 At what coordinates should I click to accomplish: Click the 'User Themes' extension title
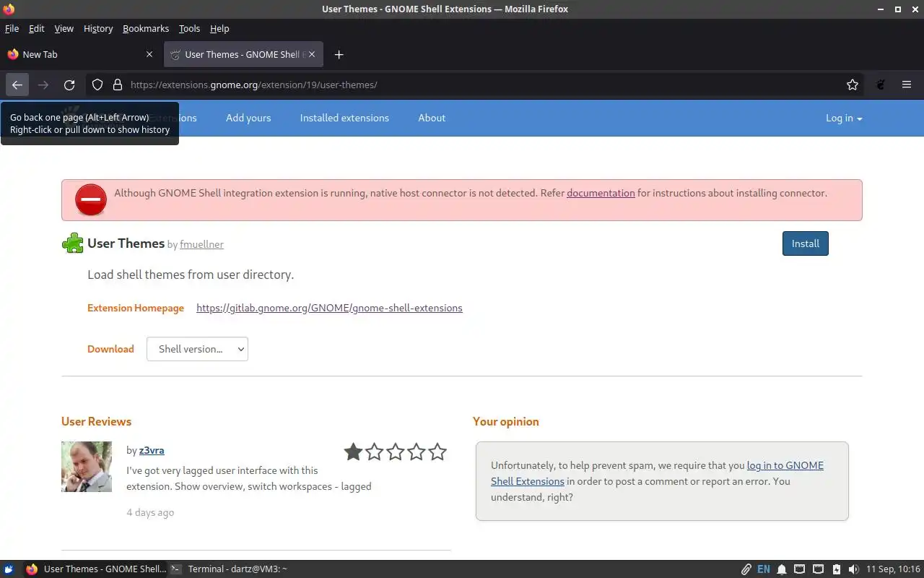click(126, 243)
